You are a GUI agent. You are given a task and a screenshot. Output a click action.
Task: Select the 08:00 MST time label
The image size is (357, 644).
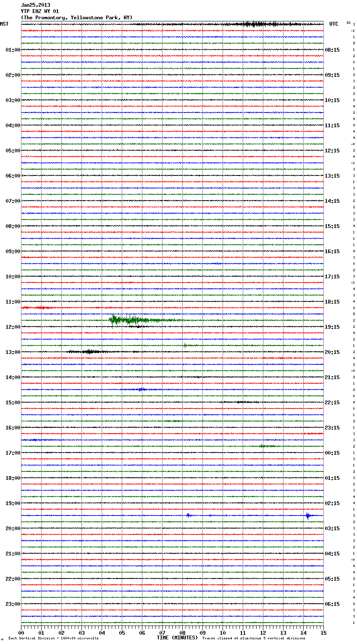pyautogui.click(x=13, y=226)
